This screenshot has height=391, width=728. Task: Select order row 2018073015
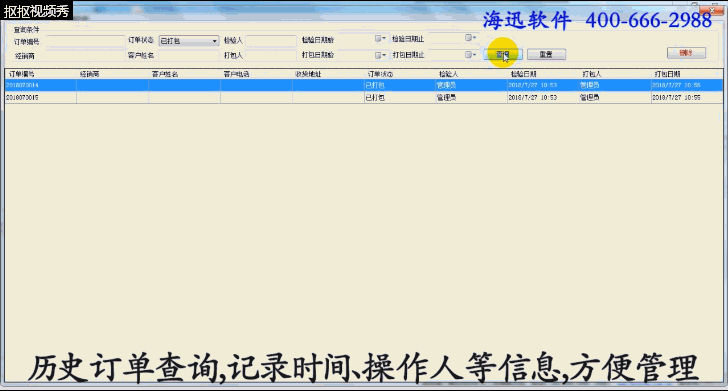364,98
